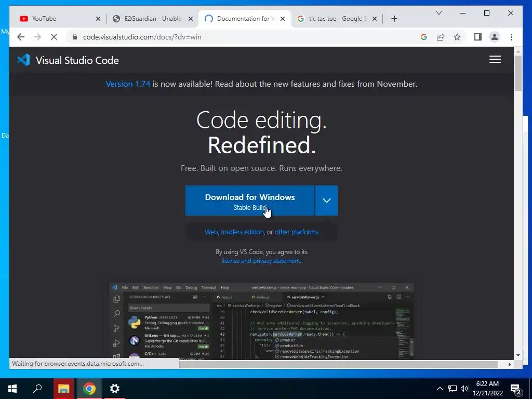Screen dimensions: 532x399
Task: Open Chrome's three-dot menu
Action: click(511, 37)
